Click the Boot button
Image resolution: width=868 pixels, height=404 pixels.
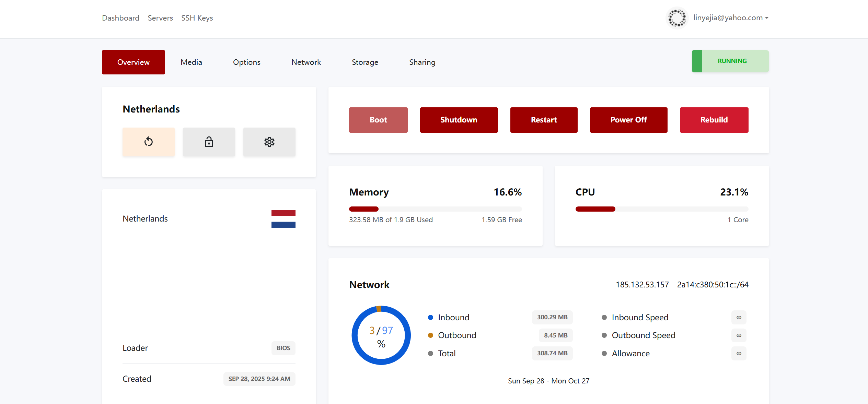(x=378, y=120)
